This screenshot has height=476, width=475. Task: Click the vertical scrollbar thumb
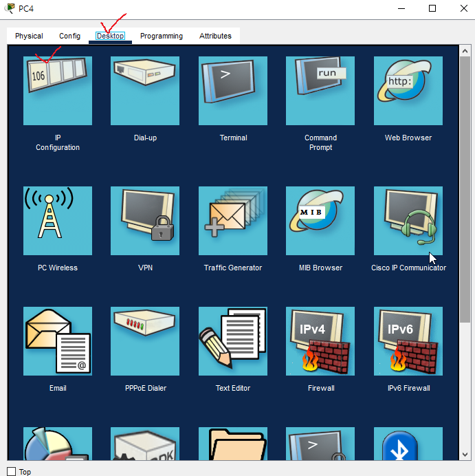[x=465, y=190]
